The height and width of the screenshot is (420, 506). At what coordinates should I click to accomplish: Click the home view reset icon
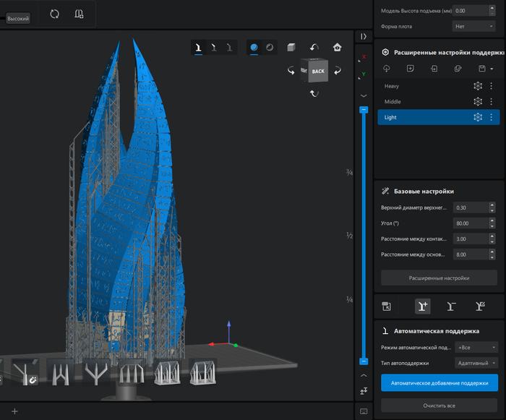tap(337, 48)
